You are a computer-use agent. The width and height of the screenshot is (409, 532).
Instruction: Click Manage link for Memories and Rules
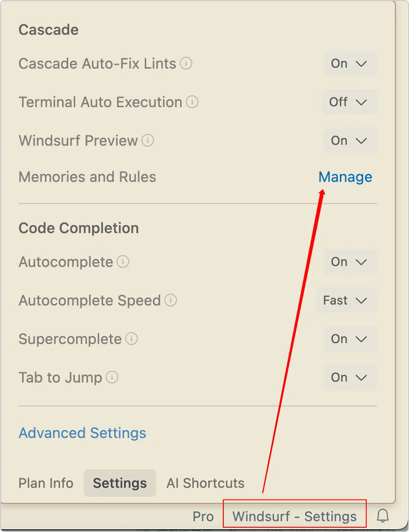coord(345,177)
